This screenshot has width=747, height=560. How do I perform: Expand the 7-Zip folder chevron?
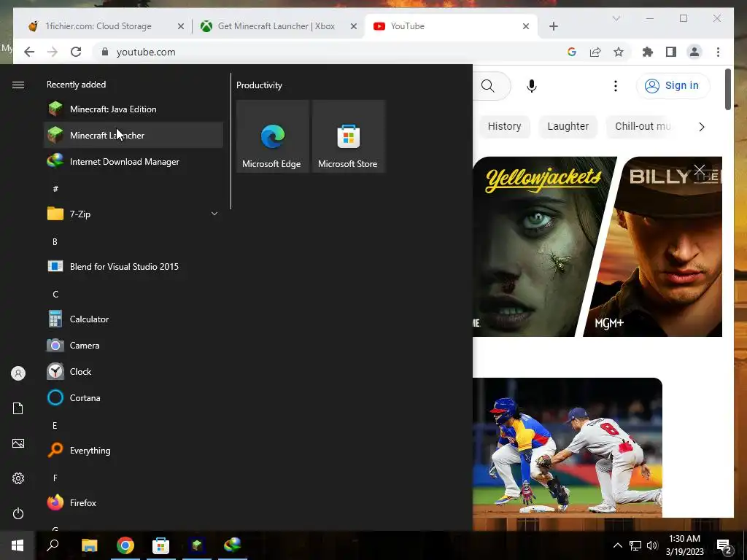click(214, 214)
